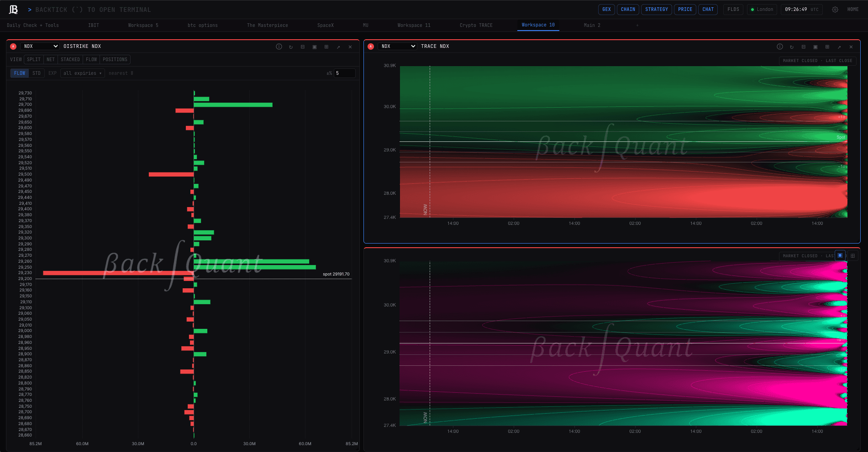The image size is (868, 452).
Task: Switch to Workspace 5 tab
Action: point(143,26)
